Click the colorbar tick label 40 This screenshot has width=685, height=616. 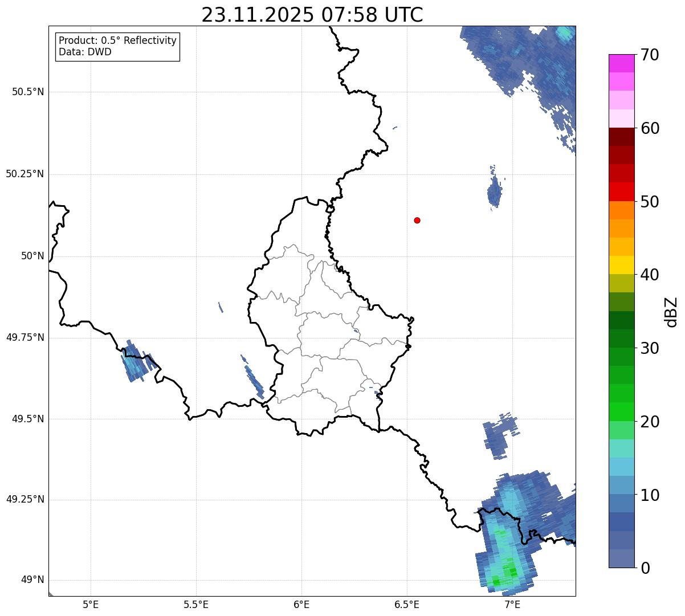(650, 275)
